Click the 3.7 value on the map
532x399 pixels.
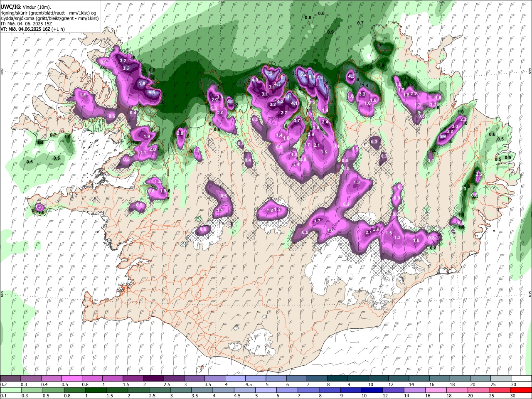point(297,121)
